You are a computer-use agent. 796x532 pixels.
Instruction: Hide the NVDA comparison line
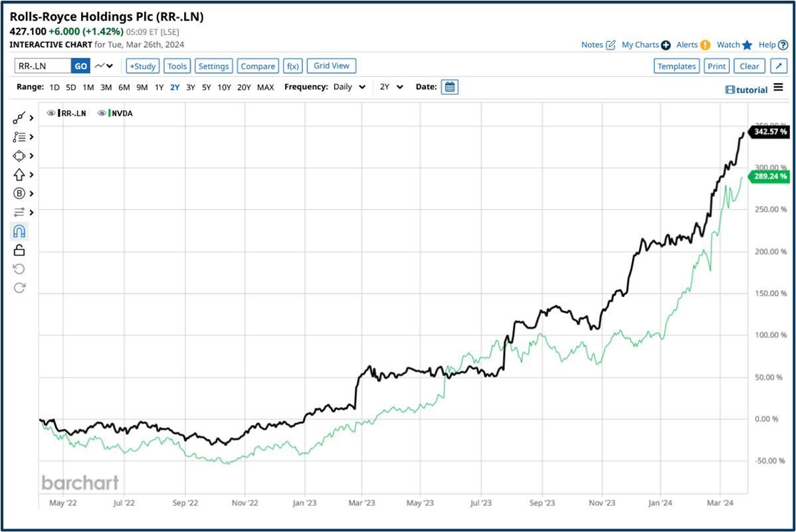coord(101,113)
